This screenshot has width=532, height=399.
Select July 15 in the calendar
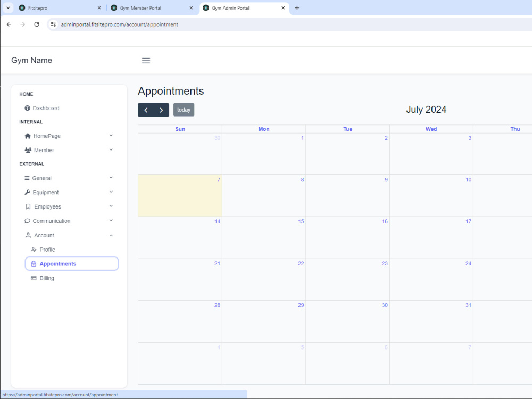pyautogui.click(x=264, y=237)
